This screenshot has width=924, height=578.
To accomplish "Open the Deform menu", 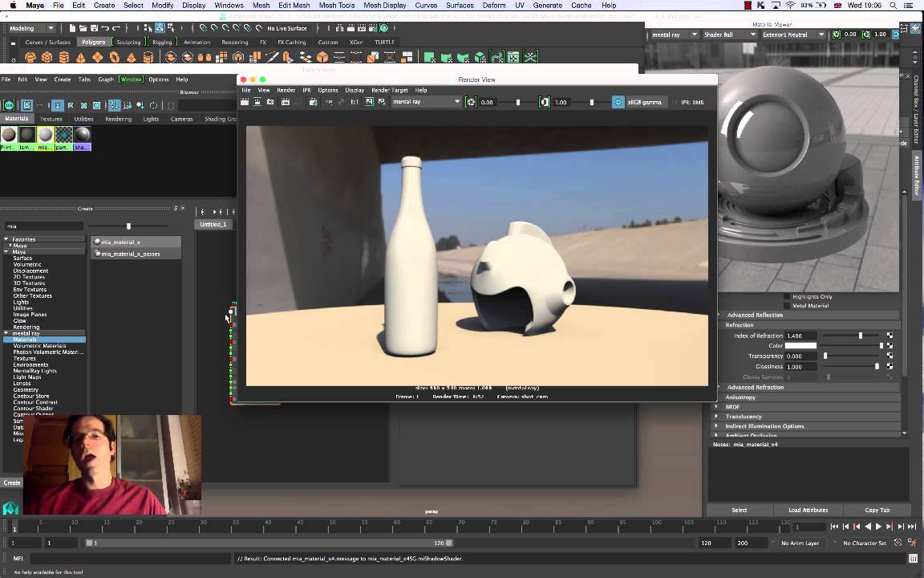I will click(494, 6).
